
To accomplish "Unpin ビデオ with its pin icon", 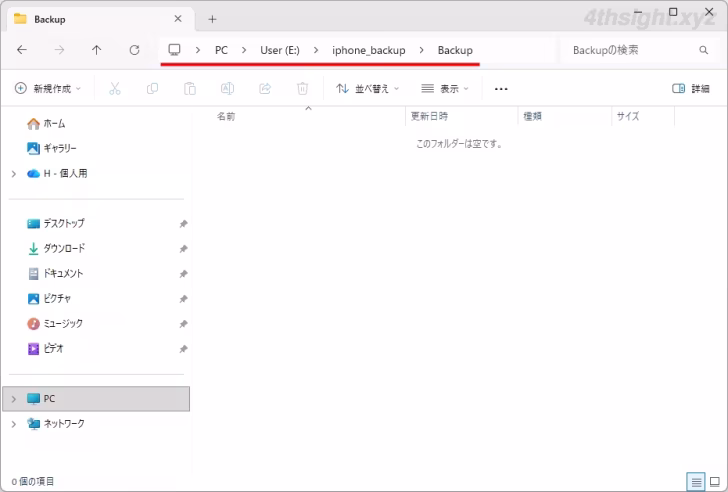I will [x=183, y=349].
